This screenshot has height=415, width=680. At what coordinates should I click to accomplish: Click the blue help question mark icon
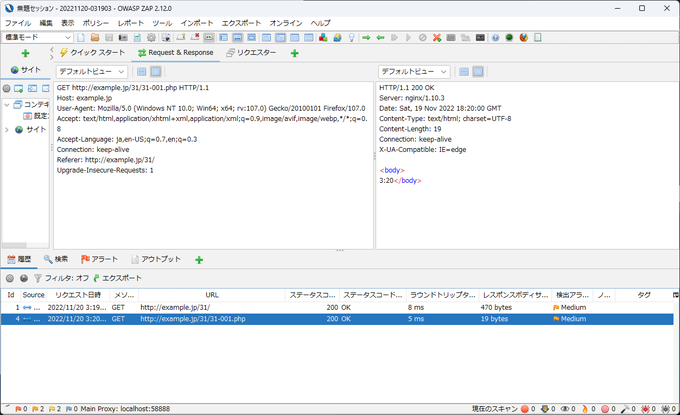(495, 38)
